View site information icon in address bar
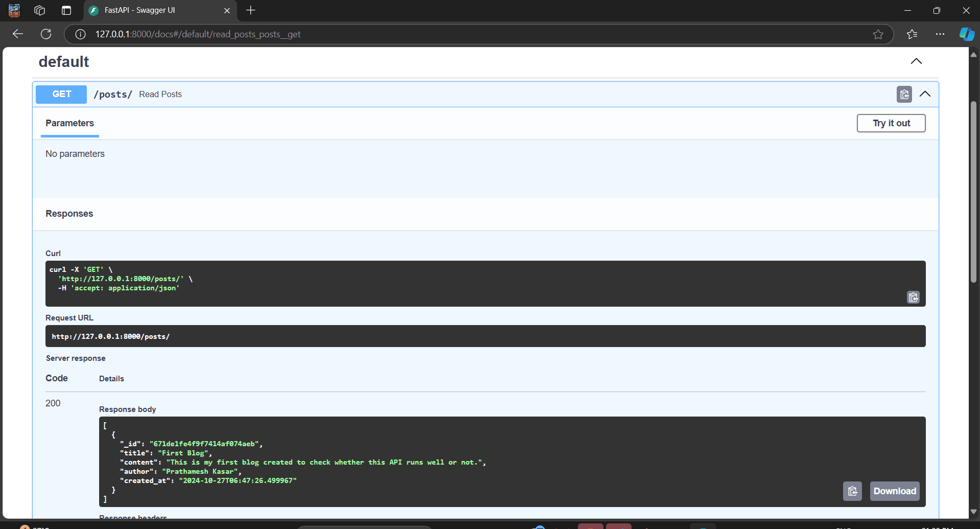 coord(80,34)
